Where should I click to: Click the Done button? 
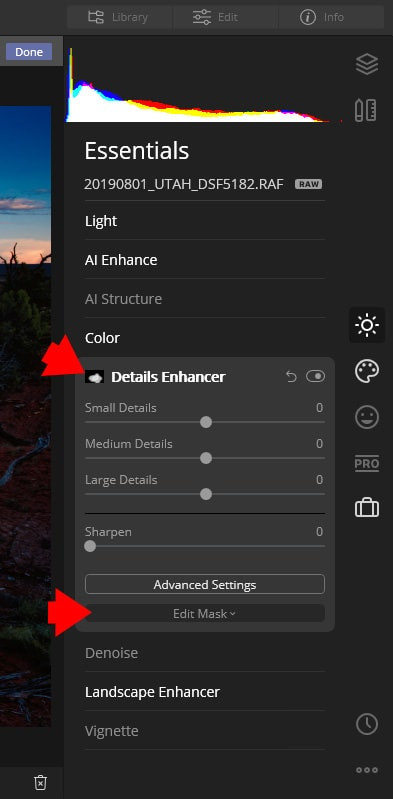[x=29, y=51]
